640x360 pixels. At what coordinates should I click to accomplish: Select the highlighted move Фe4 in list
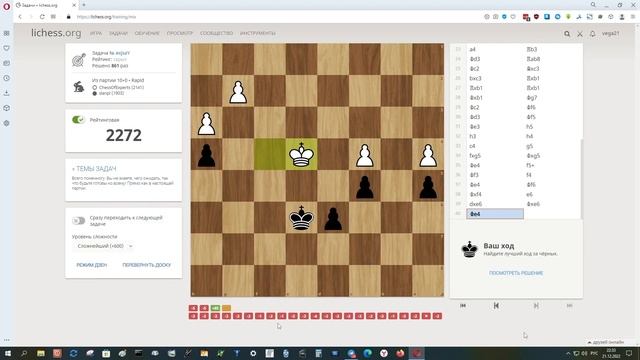tap(495, 214)
